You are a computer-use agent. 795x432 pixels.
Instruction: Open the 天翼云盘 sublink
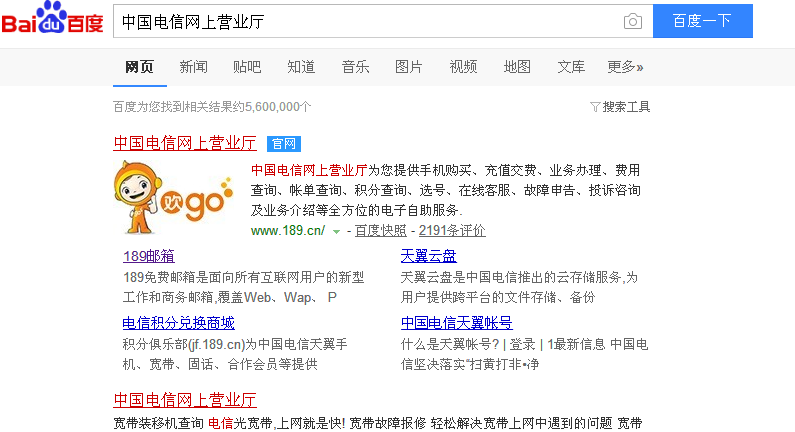click(x=428, y=255)
